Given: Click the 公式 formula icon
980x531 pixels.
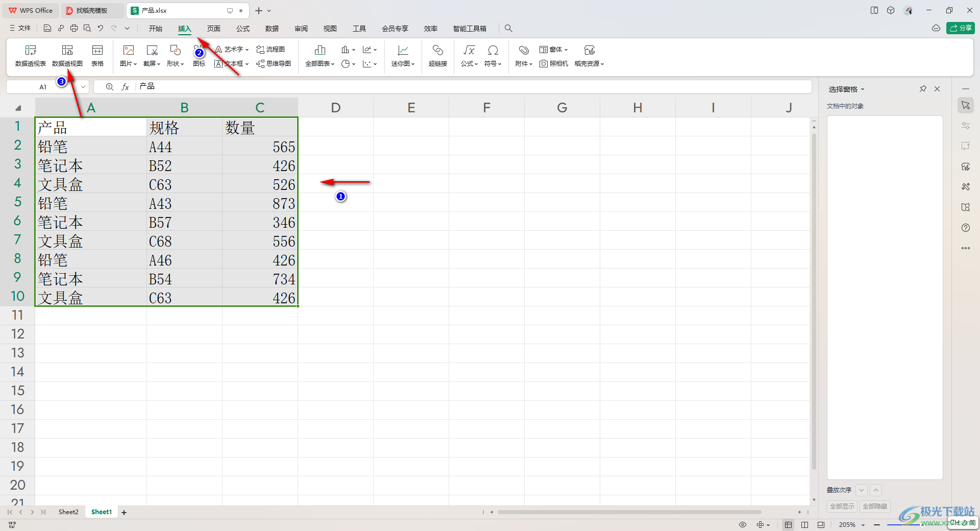Looking at the screenshot, I should (469, 50).
